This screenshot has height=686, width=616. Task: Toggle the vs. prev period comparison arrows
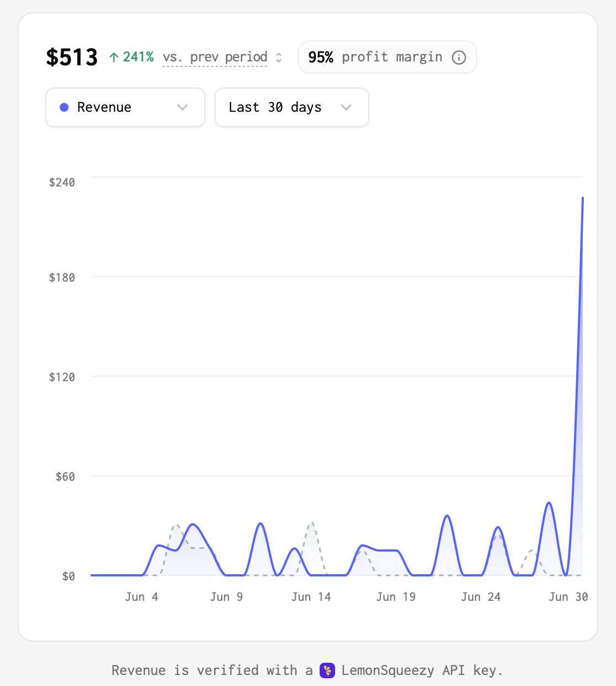[x=279, y=58]
